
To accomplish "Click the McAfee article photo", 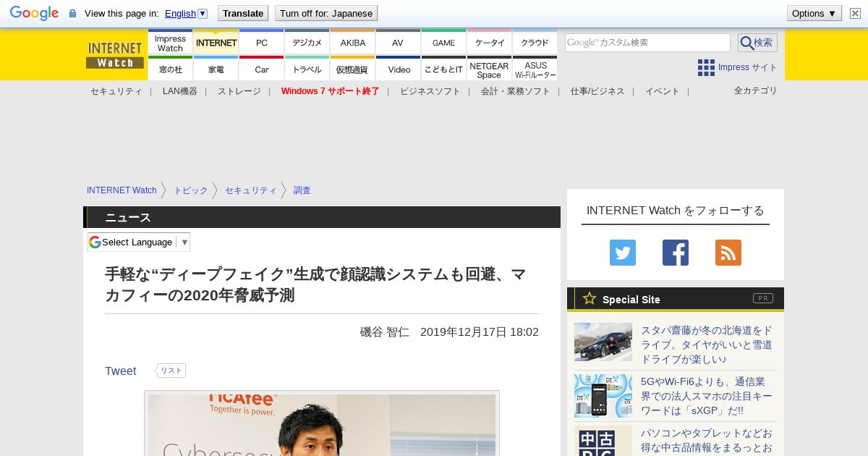I will 322,424.
